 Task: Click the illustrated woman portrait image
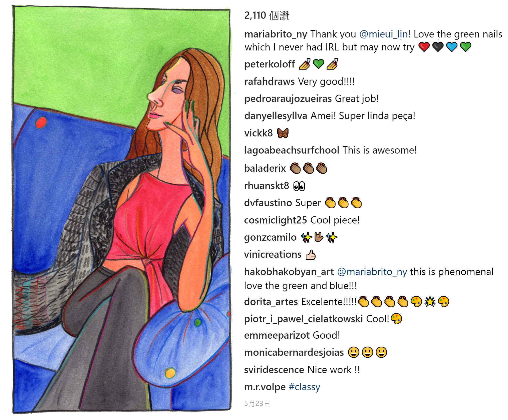click(122, 209)
